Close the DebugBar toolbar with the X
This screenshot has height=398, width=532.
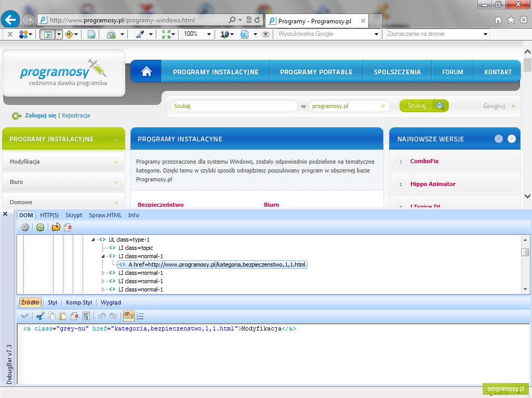point(10,34)
